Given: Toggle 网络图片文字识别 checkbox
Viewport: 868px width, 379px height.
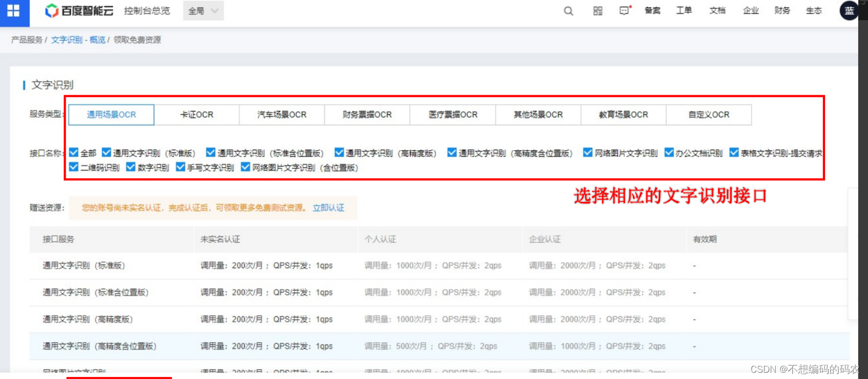Looking at the screenshot, I should tap(587, 153).
